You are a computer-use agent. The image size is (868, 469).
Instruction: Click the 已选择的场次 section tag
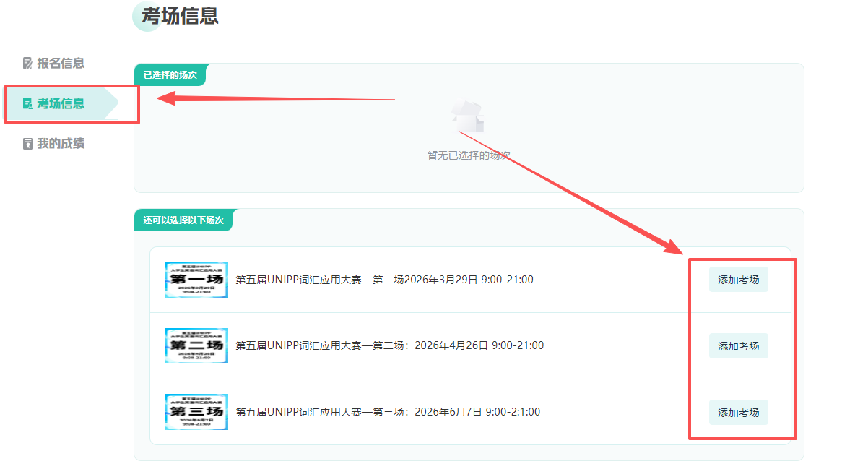tap(170, 74)
